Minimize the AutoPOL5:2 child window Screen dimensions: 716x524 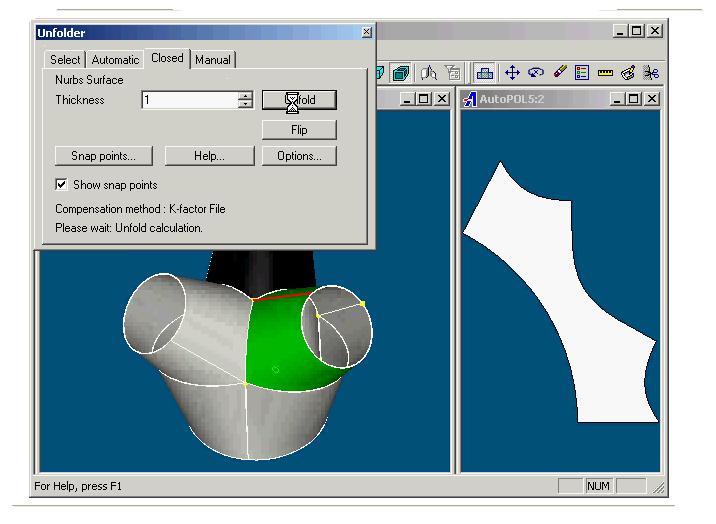pyautogui.click(x=617, y=99)
